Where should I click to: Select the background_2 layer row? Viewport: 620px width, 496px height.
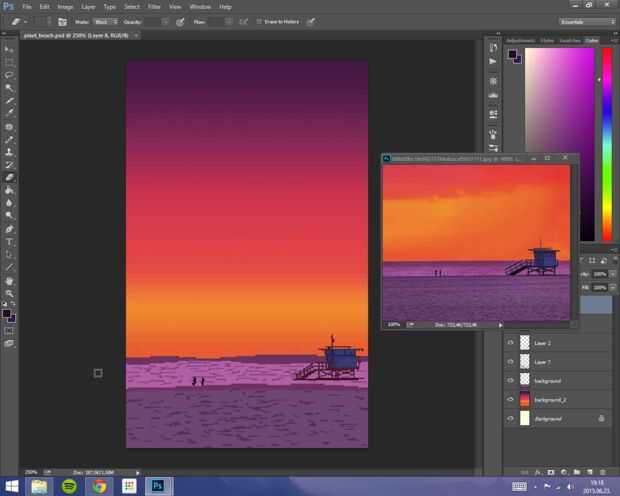pos(558,399)
